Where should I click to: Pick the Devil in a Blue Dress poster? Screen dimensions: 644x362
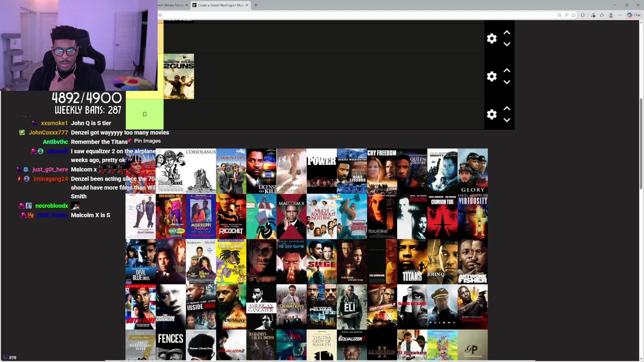[140, 261]
